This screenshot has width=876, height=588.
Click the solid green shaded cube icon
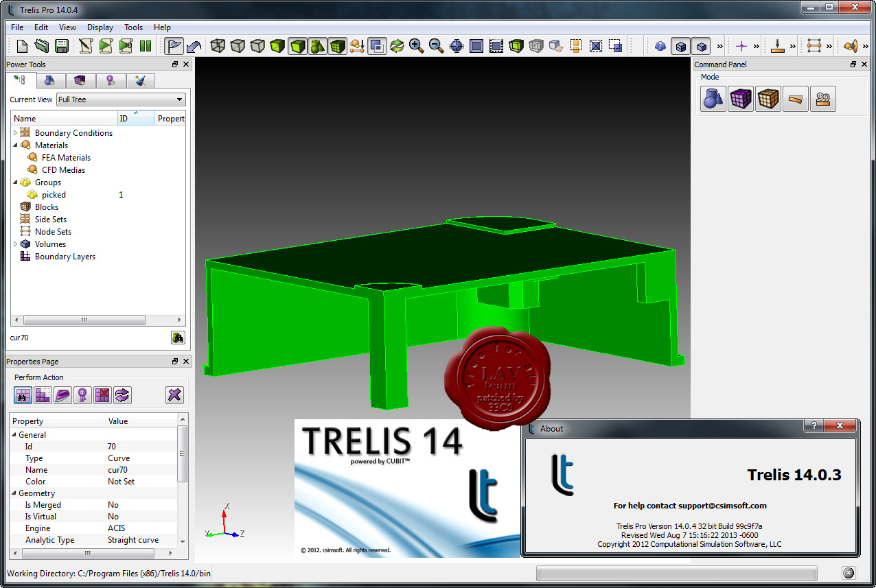click(277, 46)
